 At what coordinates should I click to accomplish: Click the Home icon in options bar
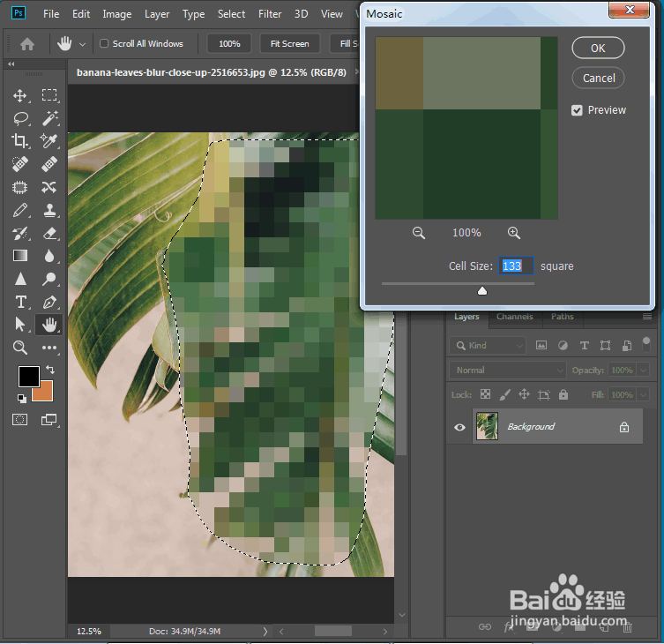27,43
